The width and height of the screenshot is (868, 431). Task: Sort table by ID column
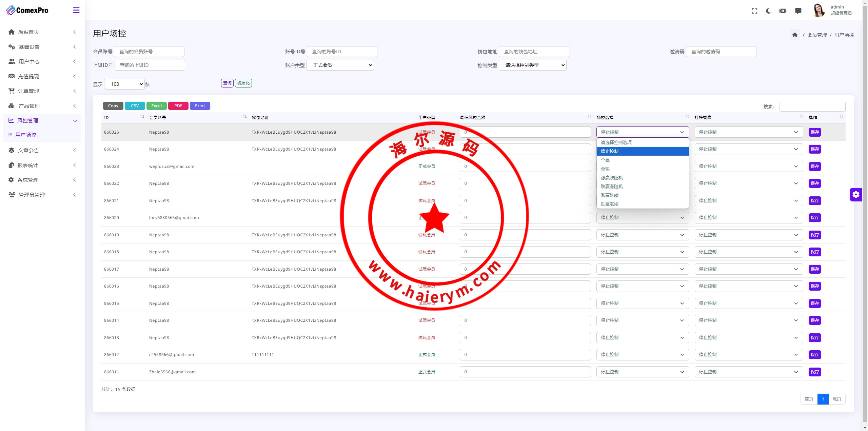click(142, 117)
